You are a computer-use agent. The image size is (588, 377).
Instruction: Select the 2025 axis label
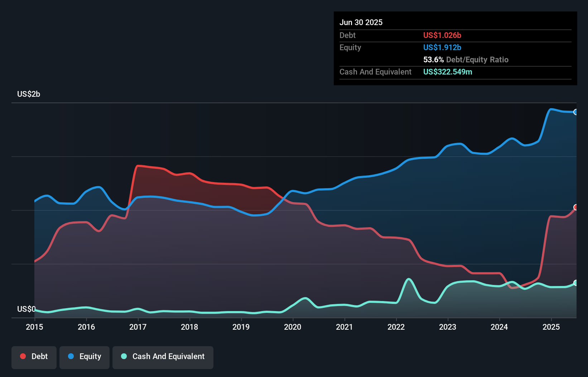(551, 327)
